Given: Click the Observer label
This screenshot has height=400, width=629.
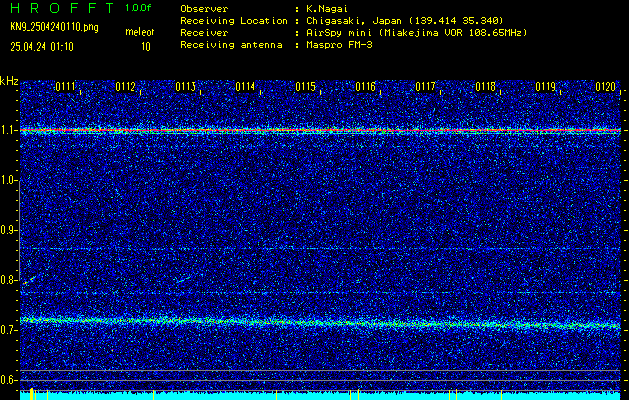Looking at the screenshot, I should [204, 8].
